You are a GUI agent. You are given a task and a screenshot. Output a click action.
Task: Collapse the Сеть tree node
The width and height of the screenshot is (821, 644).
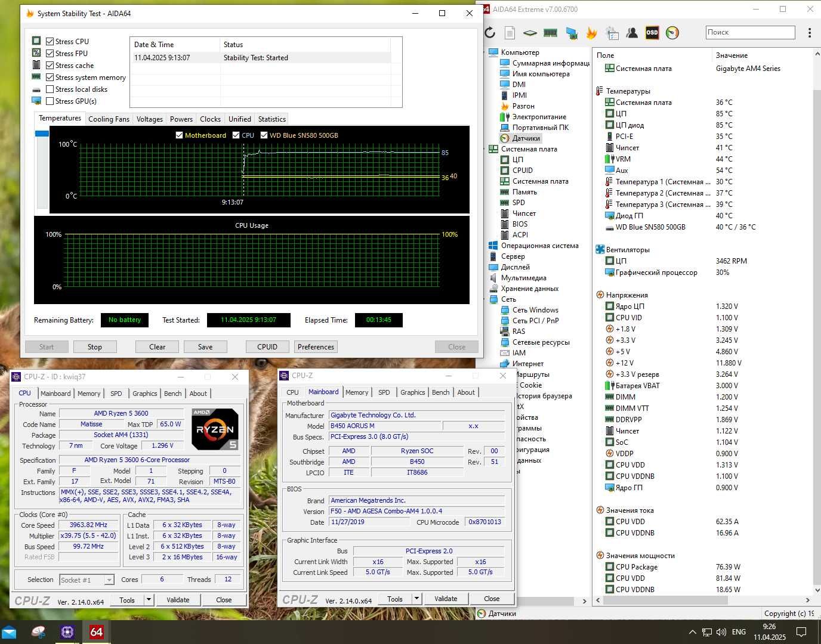[484, 299]
